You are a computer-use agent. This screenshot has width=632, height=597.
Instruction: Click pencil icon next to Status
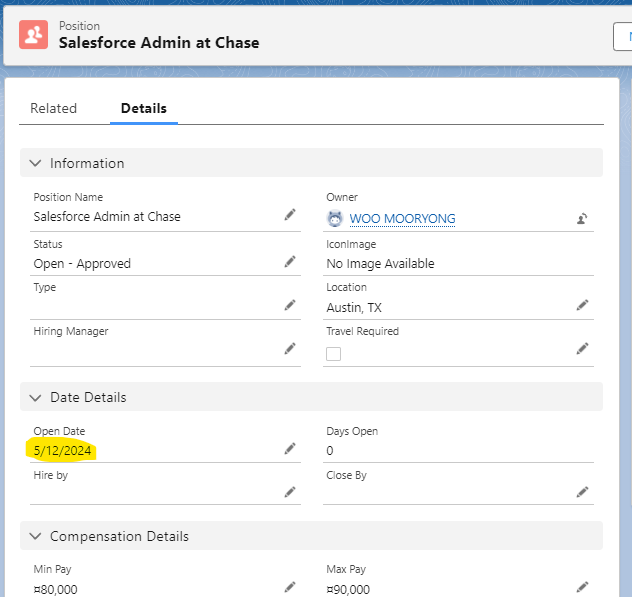(290, 261)
